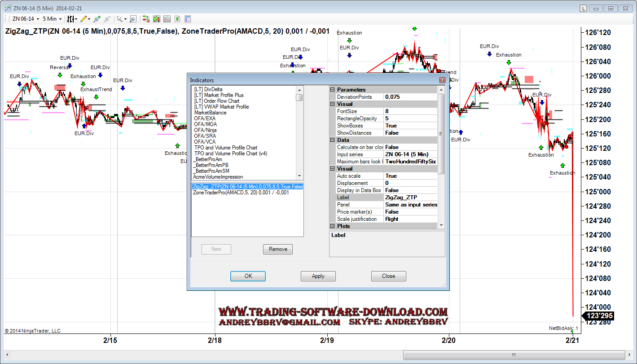Select the pencil drawing tools icon
This screenshot has height=364, width=637.
point(84,19)
